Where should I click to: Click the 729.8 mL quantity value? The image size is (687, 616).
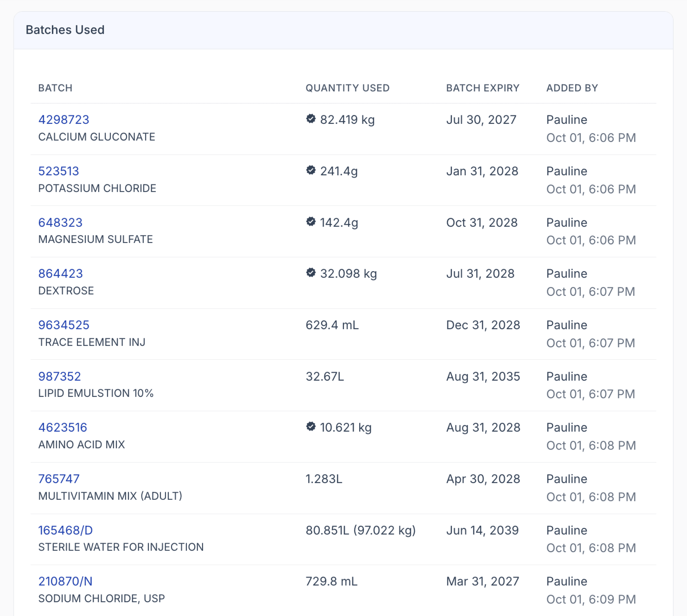(x=331, y=582)
